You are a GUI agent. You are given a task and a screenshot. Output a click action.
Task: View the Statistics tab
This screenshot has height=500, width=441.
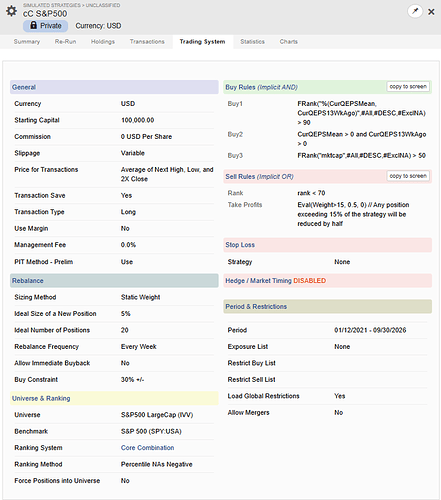coord(252,42)
